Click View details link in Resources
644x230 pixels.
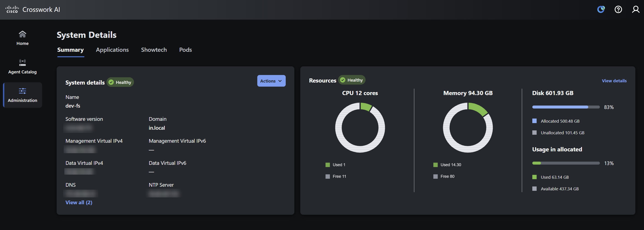[x=614, y=81]
